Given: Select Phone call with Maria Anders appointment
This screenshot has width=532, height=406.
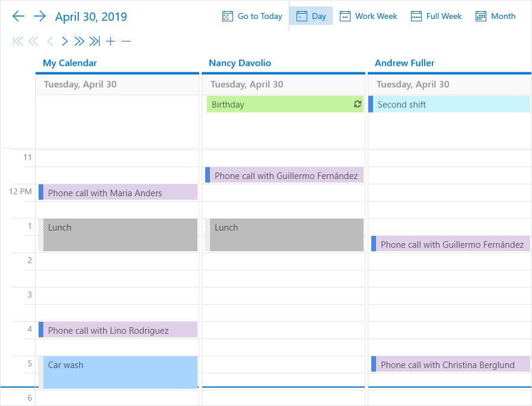Looking at the screenshot, I should 118,192.
